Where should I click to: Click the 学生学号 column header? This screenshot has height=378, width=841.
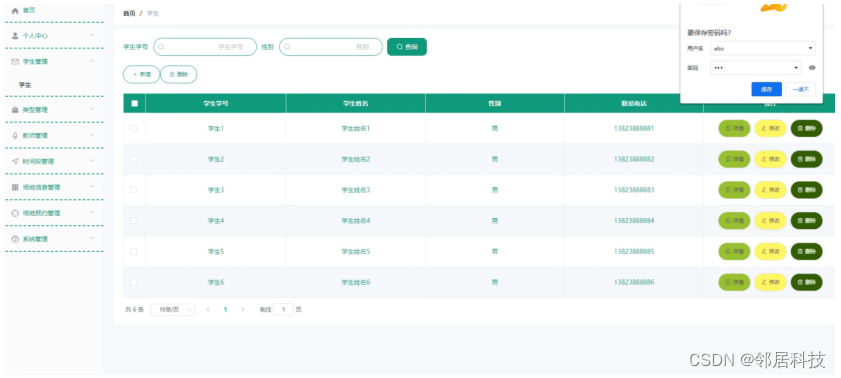point(216,103)
